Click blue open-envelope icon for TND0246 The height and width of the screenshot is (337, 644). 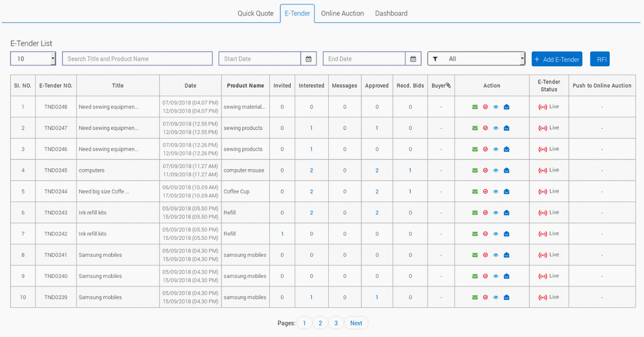pyautogui.click(x=506, y=149)
